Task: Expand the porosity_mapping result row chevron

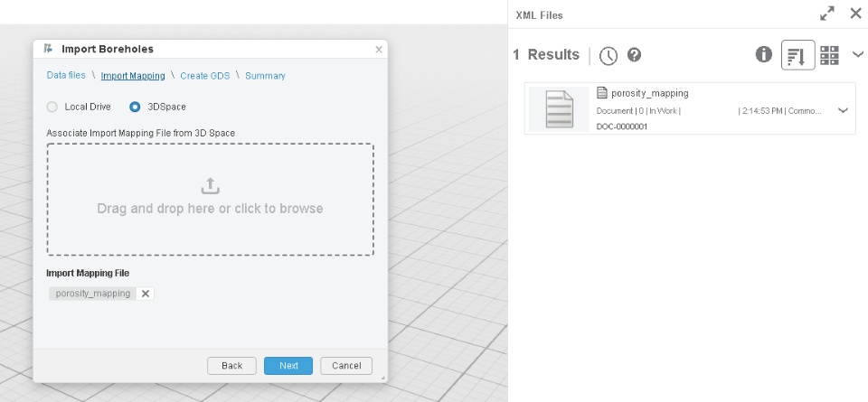Action: point(843,110)
